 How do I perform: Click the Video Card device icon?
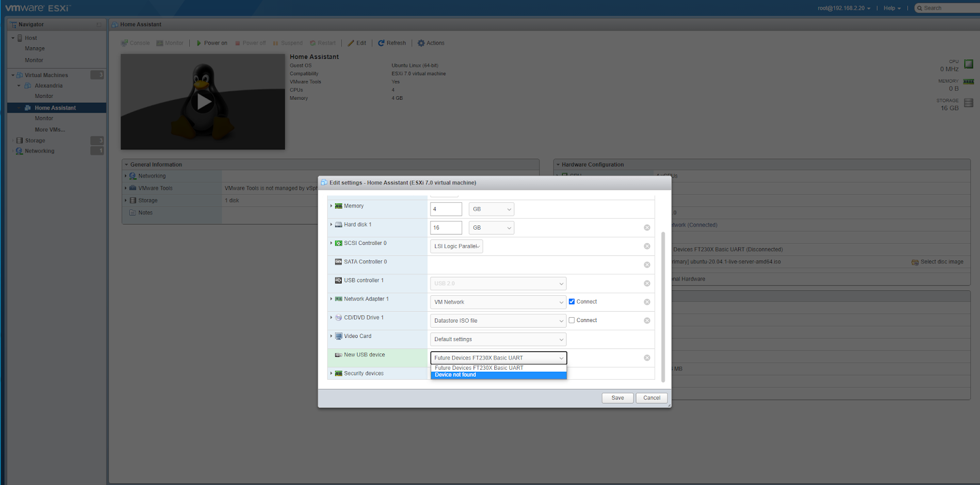339,336
